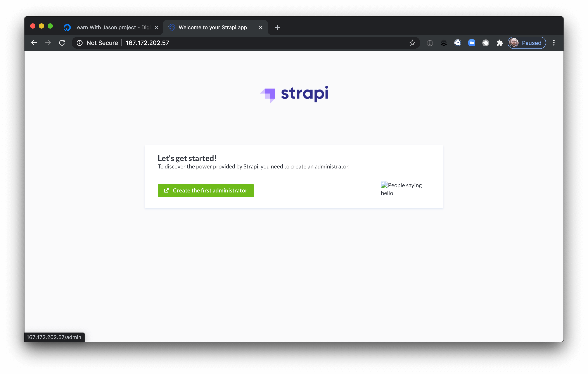Click the puzzle-piece extensions icon
This screenshot has width=588, height=374.
click(500, 43)
